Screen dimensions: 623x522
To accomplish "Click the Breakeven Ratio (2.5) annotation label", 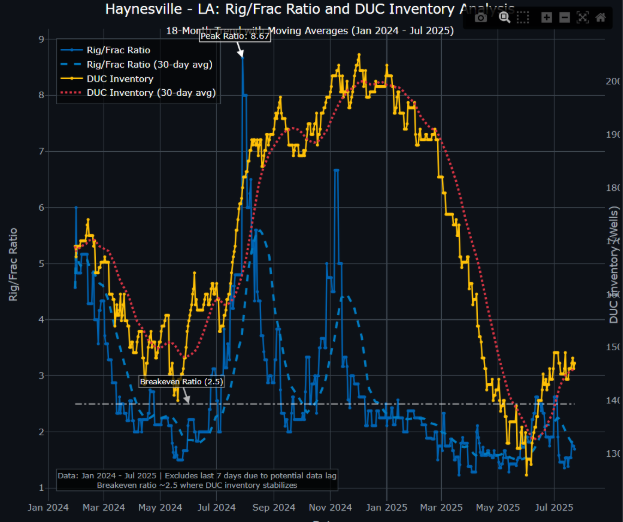I will (180, 382).
